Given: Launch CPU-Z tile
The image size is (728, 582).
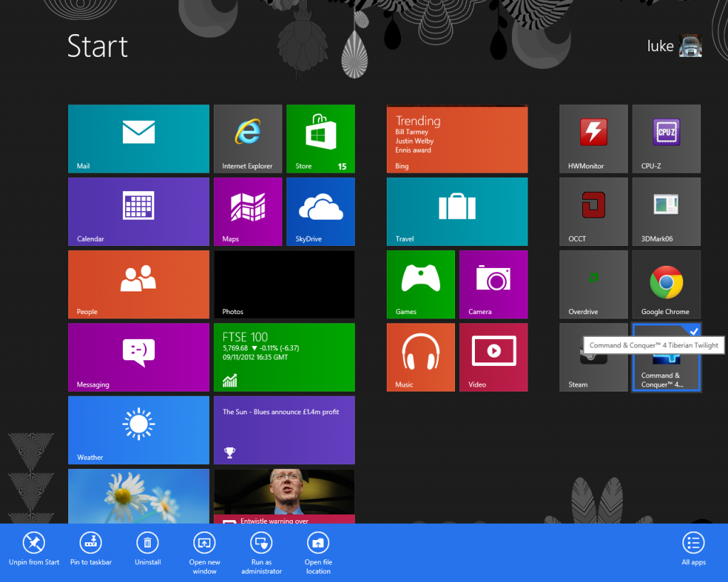Looking at the screenshot, I should (666, 139).
